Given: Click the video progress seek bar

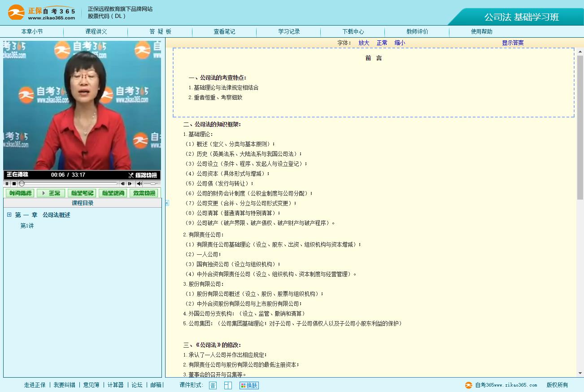Looking at the screenshot, I should (68, 183).
